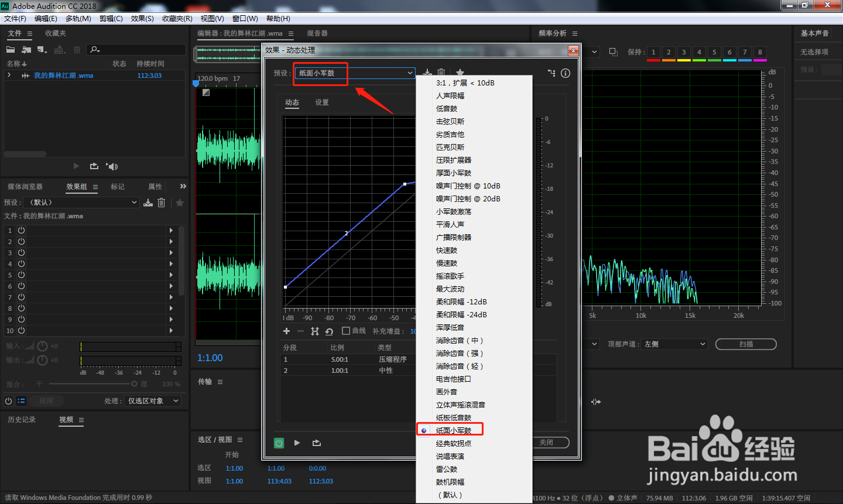Switch to the 混音器 tab
The image size is (843, 504).
click(317, 33)
